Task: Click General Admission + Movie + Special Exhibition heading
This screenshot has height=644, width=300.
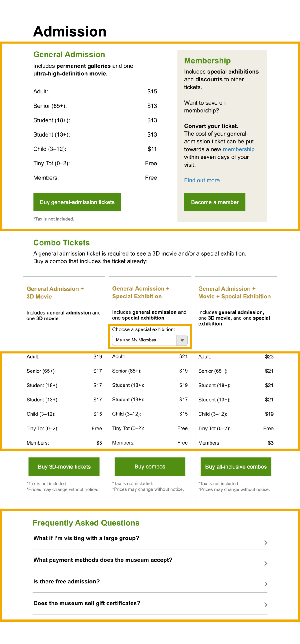Action: click(x=235, y=293)
